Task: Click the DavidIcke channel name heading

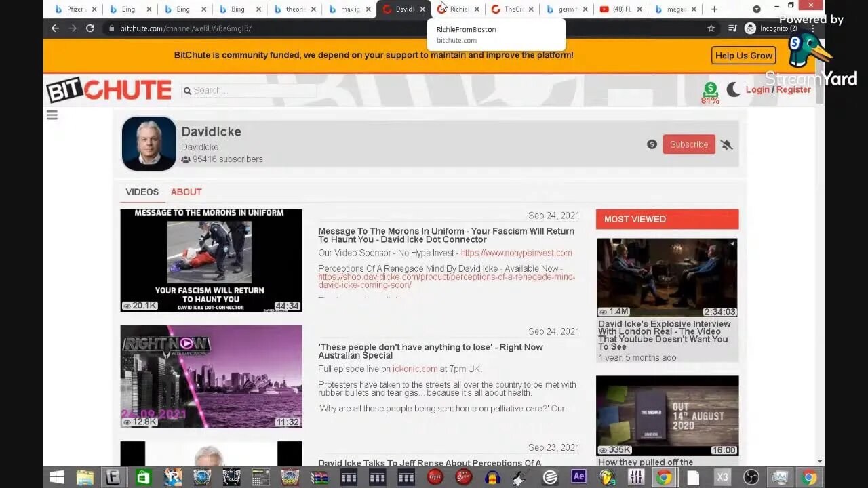Action: pos(211,131)
